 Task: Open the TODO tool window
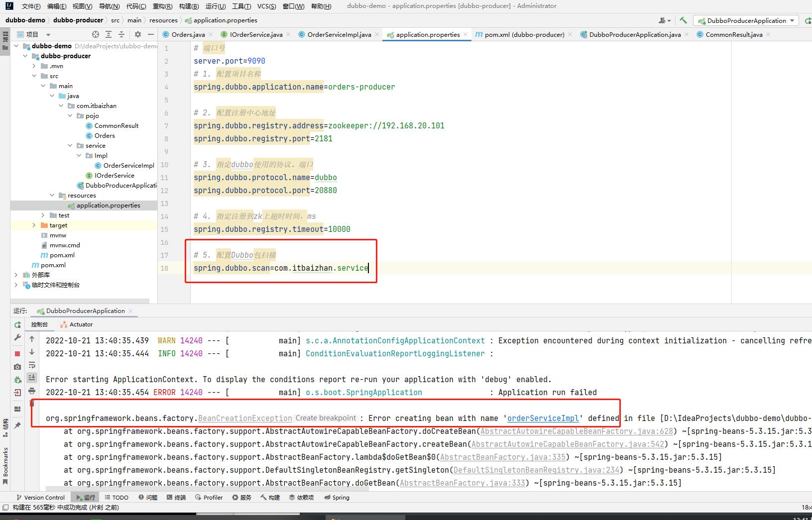tap(116, 497)
